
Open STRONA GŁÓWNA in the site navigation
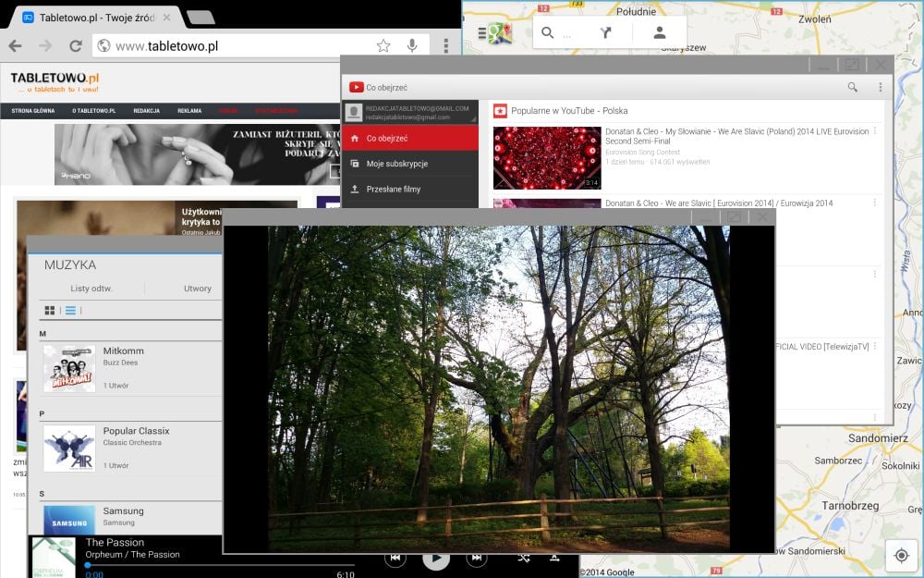coord(33,111)
